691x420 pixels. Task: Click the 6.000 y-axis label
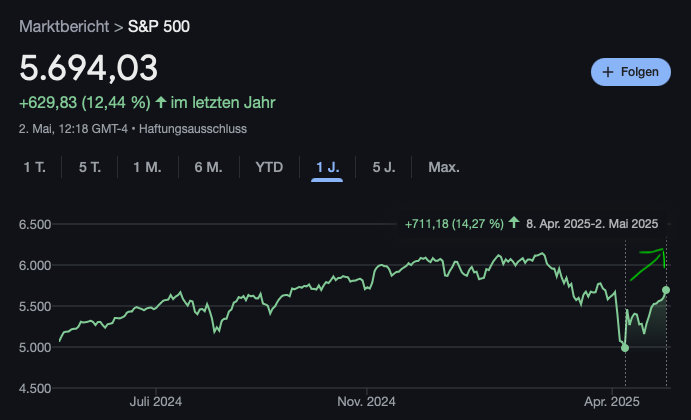pos(35,265)
